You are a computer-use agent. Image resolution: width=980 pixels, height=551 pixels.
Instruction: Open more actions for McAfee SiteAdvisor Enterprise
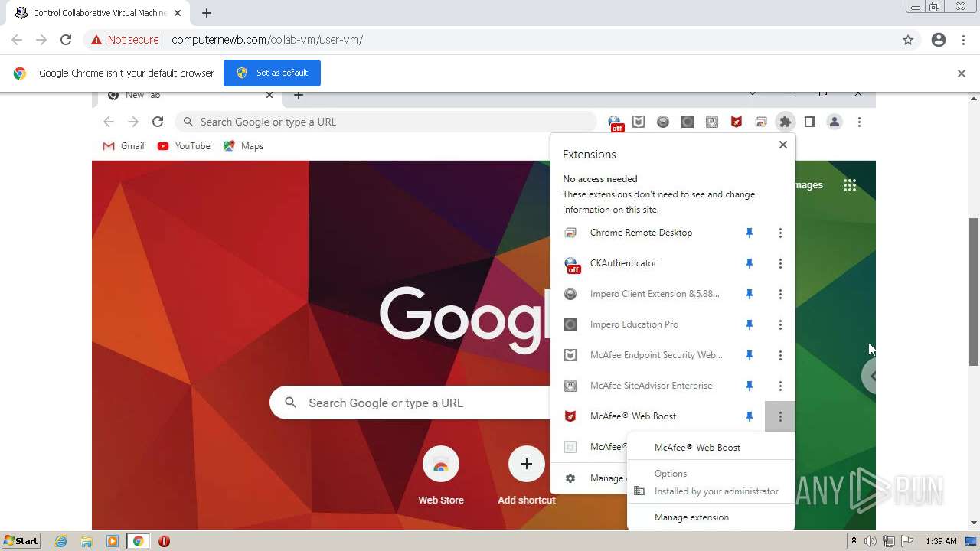(x=780, y=386)
